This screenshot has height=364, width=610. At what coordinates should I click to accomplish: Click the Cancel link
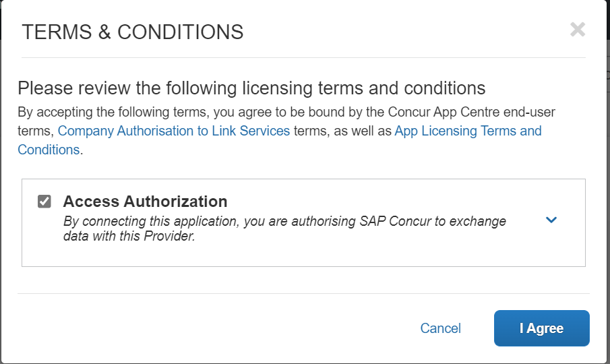tap(440, 328)
